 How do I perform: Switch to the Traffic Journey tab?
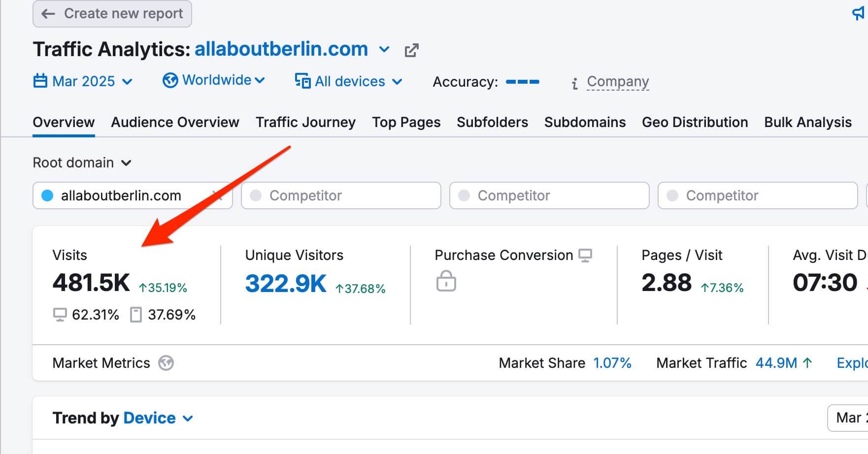point(305,122)
